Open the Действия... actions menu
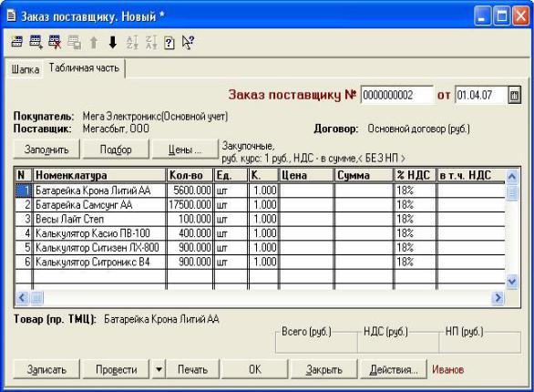Screen dimensions: 534x392 [x=394, y=369]
